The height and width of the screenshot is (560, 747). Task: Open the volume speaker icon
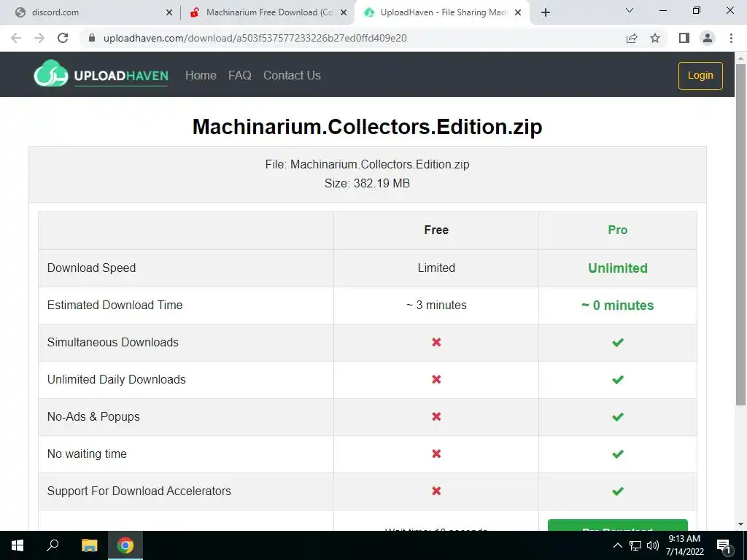(653, 545)
